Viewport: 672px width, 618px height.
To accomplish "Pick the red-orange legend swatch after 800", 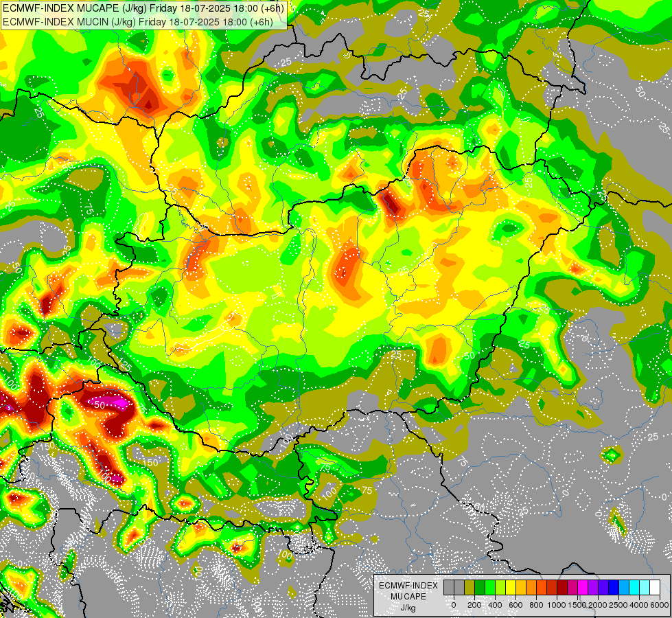I will point(542,587).
